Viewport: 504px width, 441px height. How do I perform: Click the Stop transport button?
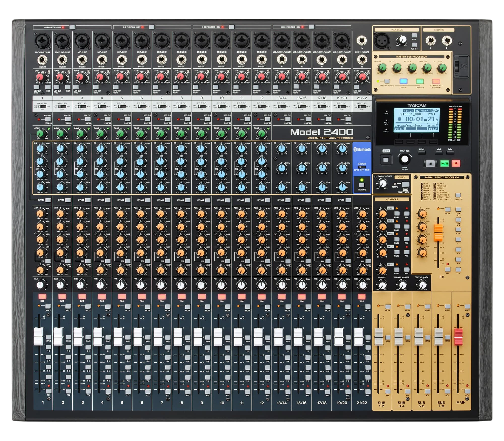pyautogui.click(x=430, y=163)
